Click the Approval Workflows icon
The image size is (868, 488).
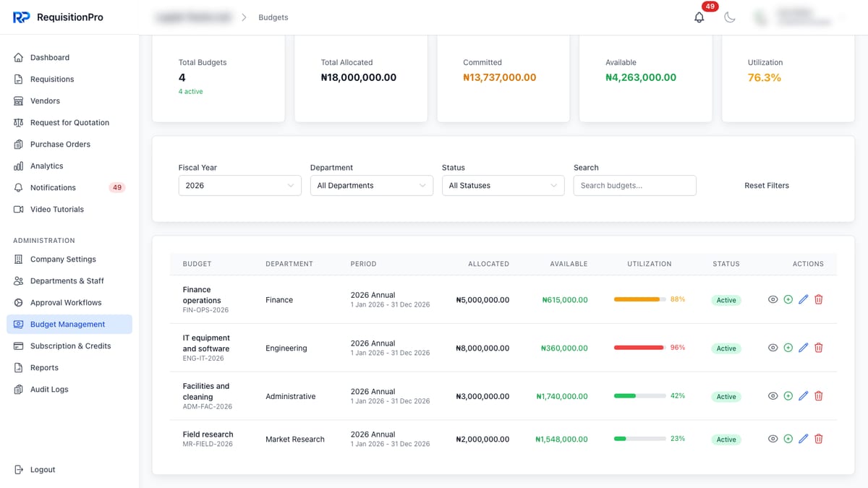[x=19, y=303]
